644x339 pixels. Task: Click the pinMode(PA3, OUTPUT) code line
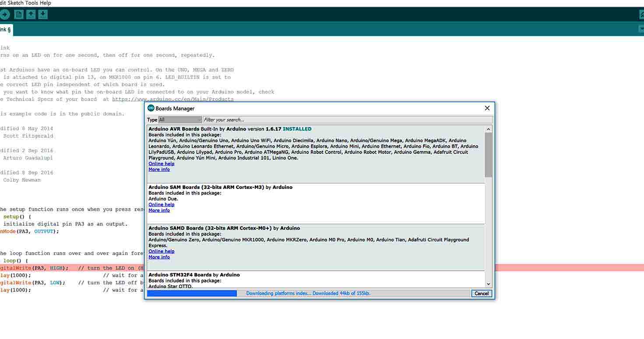point(29,231)
